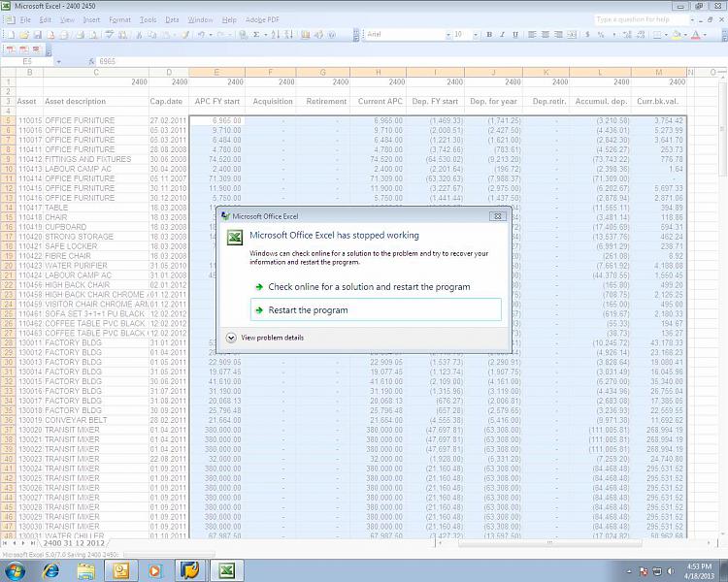This screenshot has width=728, height=582.
Task: Apply Percent Style icon
Action: pyautogui.click(x=601, y=35)
